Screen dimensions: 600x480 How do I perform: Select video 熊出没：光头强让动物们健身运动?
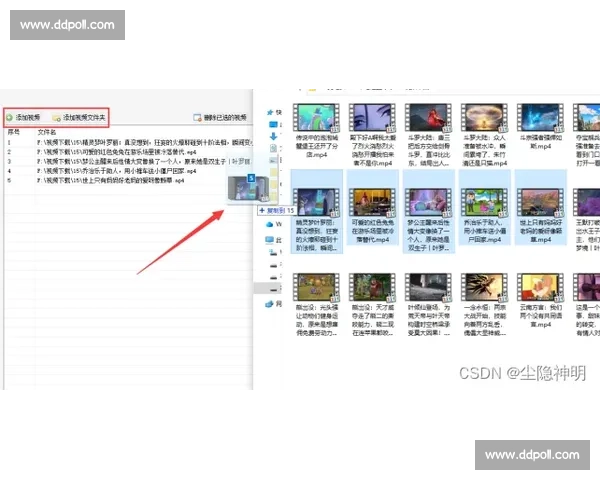point(316,305)
